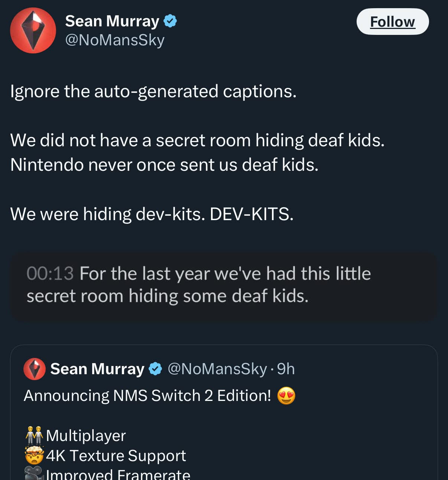Open the Sean Murray display name at top
The width and height of the screenshot is (448, 480).
point(112,21)
